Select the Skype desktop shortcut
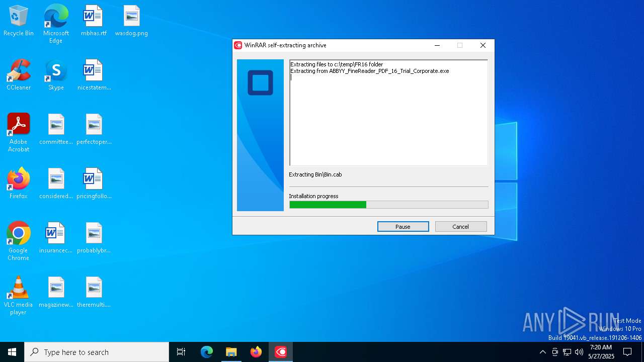Image resolution: width=644 pixels, height=362 pixels. coord(56,75)
